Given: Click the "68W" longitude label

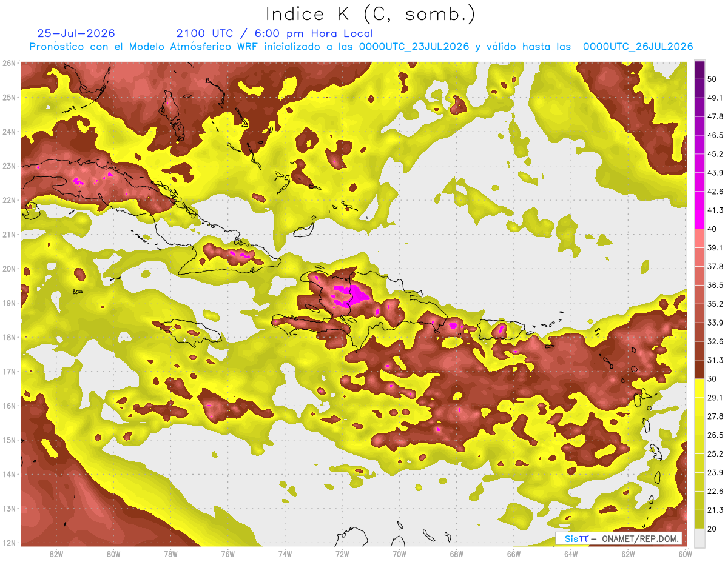Looking at the screenshot, I should [456, 554].
